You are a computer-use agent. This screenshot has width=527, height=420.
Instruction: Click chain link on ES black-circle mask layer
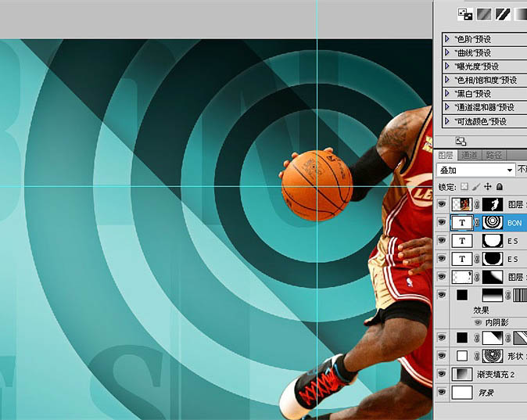pos(477,259)
